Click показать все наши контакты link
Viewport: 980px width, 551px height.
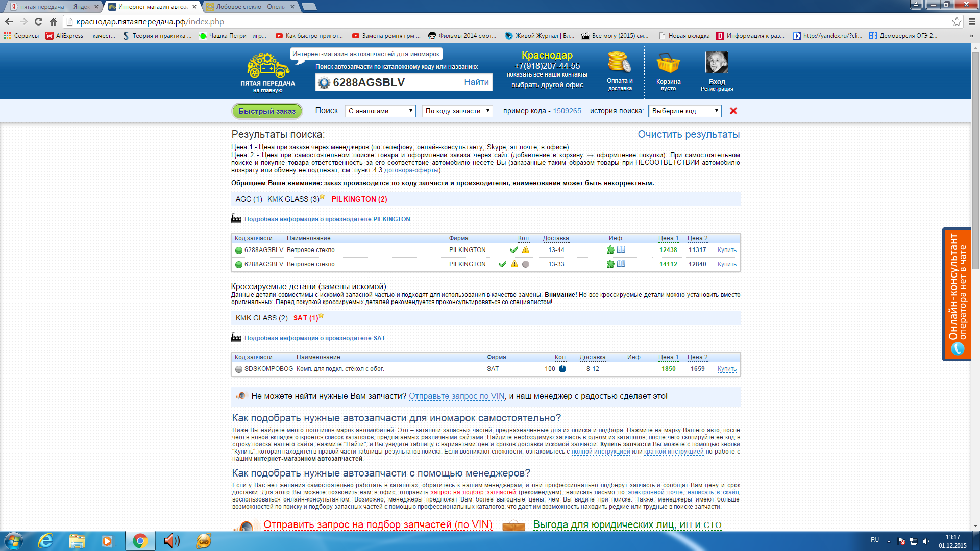pyautogui.click(x=547, y=74)
